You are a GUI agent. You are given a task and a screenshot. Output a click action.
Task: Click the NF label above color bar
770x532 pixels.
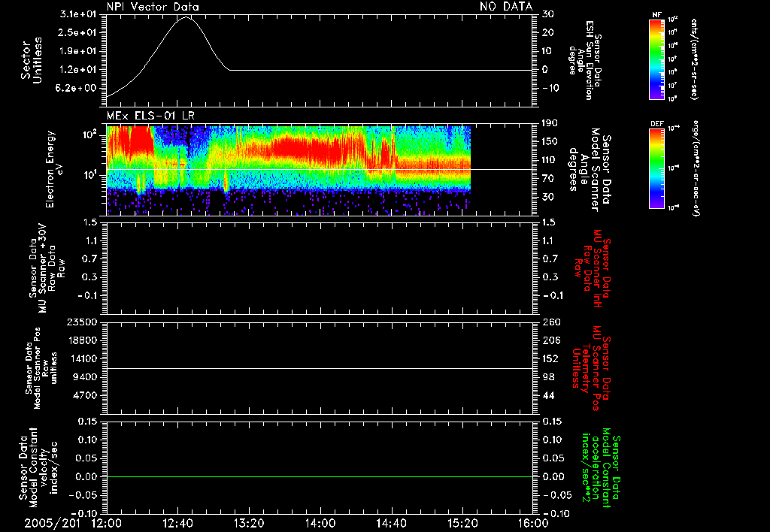point(656,15)
